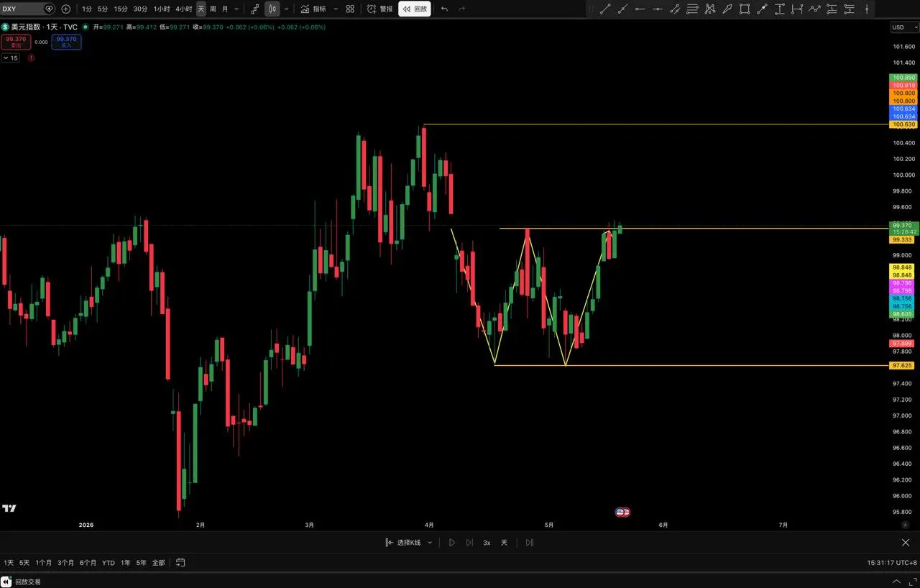Image resolution: width=920 pixels, height=588 pixels.
Task: Open the 15:31:17 UTC+8 timezone menu
Action: coord(891,563)
